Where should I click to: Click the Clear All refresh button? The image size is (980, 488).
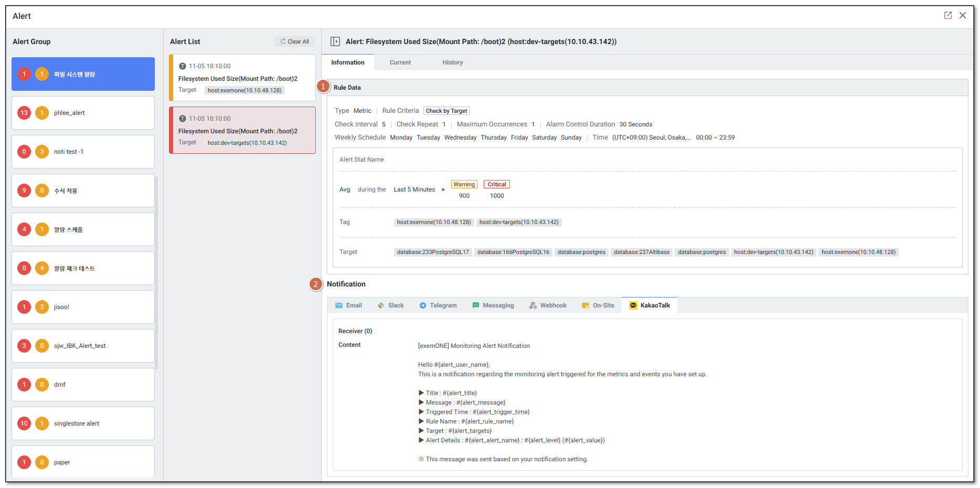[294, 41]
